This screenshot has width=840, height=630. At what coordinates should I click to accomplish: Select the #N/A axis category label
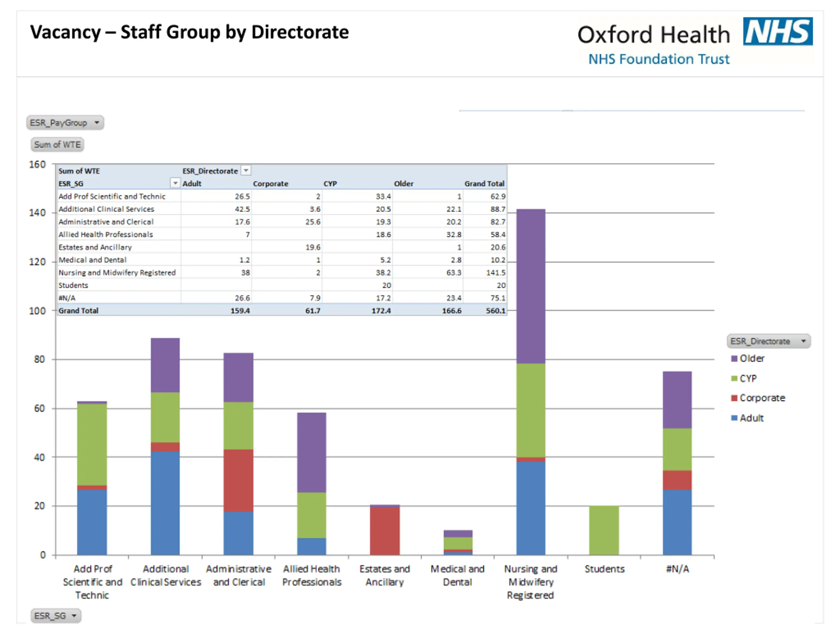click(x=677, y=569)
